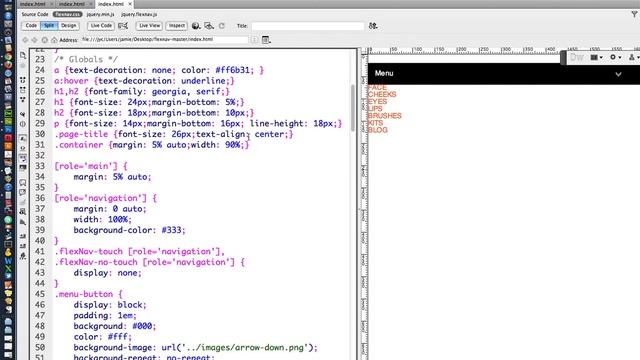Click the LIPS link
Image resolution: width=640 pixels, height=360 pixels.
[x=375, y=109]
